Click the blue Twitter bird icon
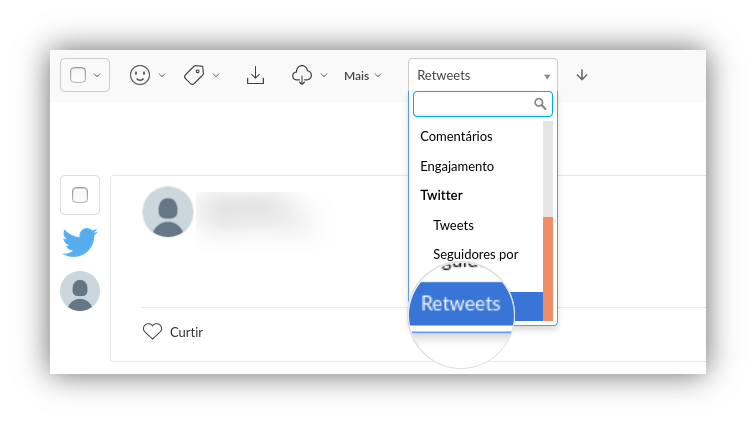Screen dimensions: 756x424 coord(80,242)
